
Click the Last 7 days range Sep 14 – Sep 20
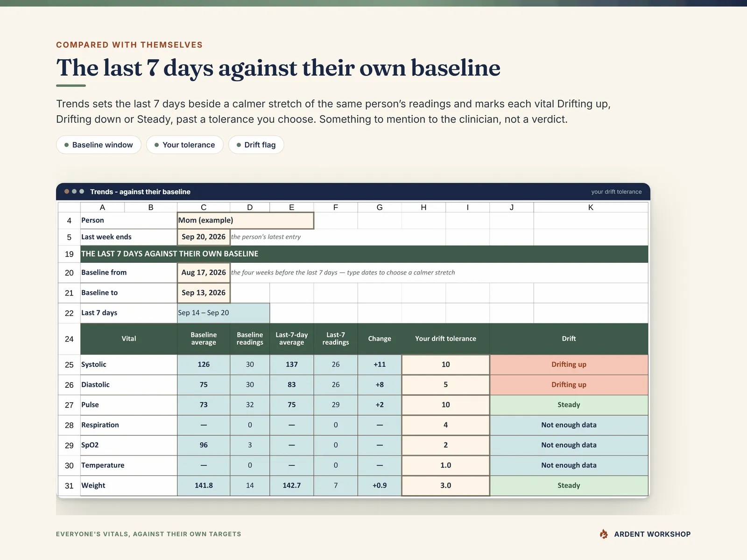coord(224,313)
